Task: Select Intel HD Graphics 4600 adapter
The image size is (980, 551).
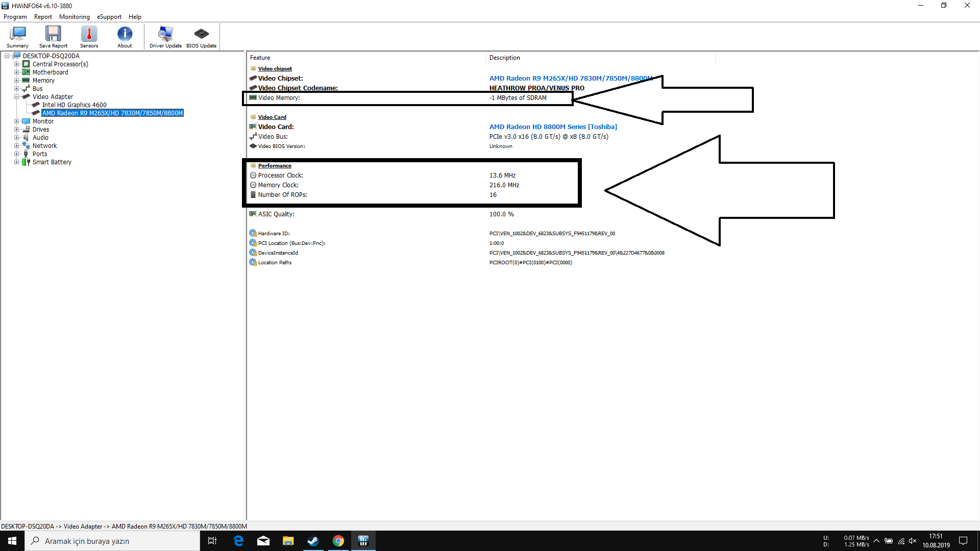Action: (74, 105)
